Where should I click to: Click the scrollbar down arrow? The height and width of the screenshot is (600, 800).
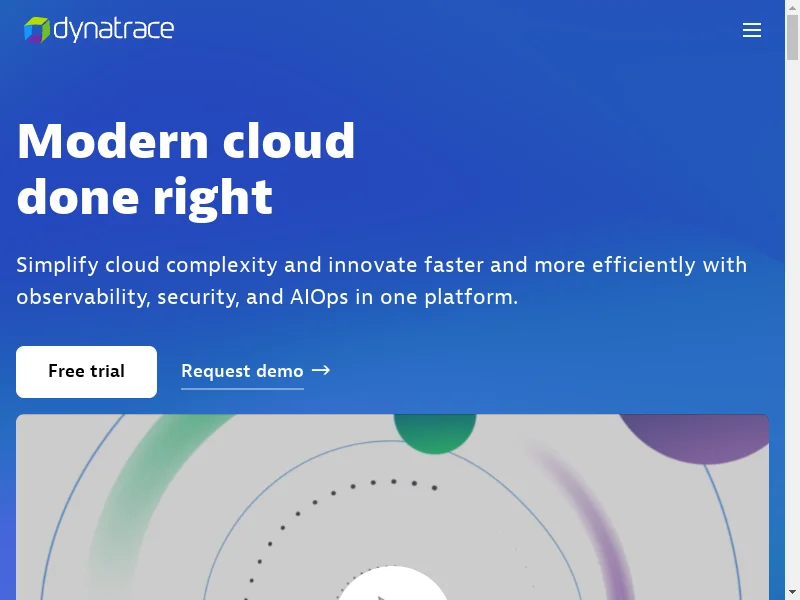792,592
